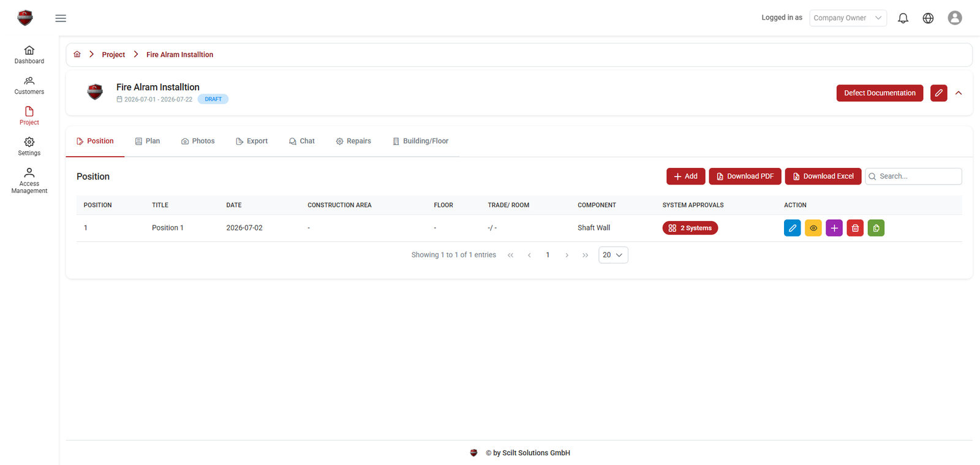The width and height of the screenshot is (980, 465).
Task: Open Project in sidebar
Action: [x=29, y=116]
